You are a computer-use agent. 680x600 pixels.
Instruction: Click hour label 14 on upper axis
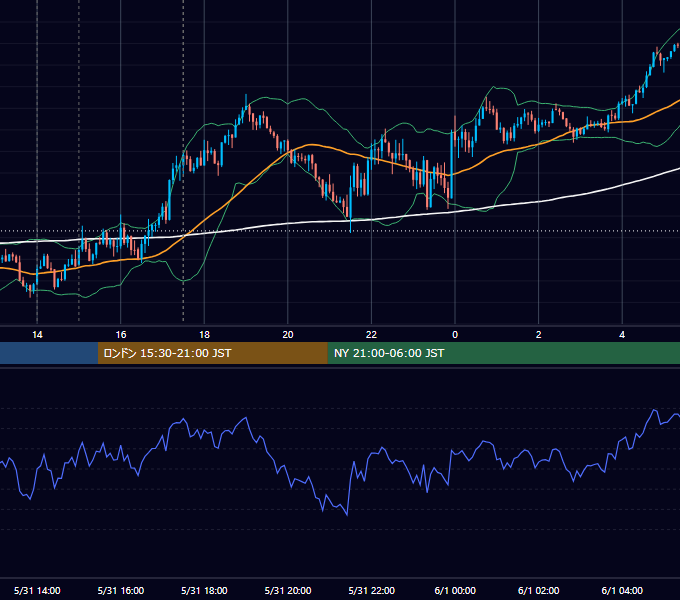pos(37,335)
